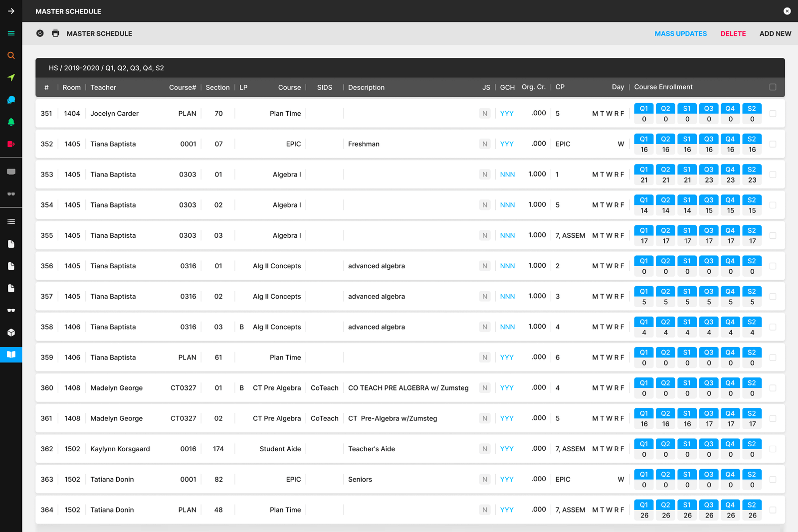Check the box for row 351
This screenshot has width=798, height=532.
coord(773,114)
